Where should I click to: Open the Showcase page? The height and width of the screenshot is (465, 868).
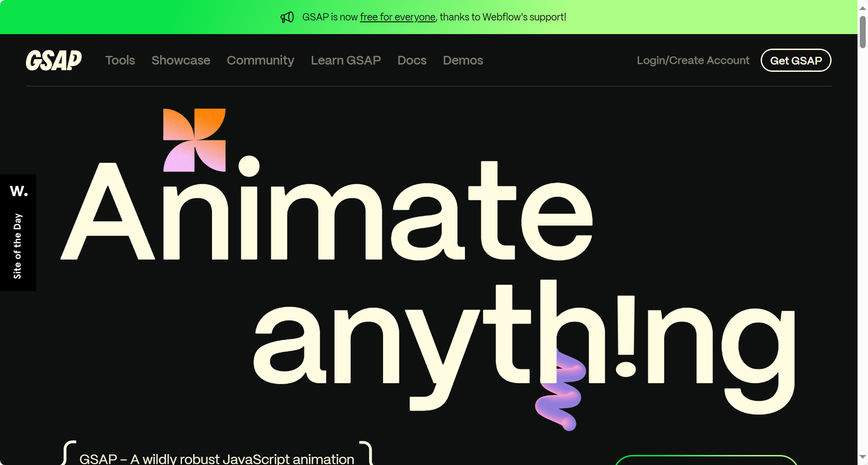point(181,60)
